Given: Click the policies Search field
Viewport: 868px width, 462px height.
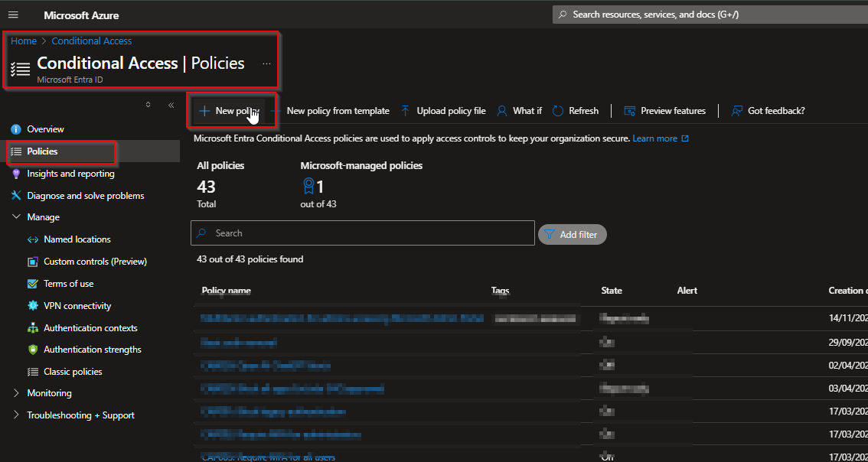Looking at the screenshot, I should coord(367,233).
